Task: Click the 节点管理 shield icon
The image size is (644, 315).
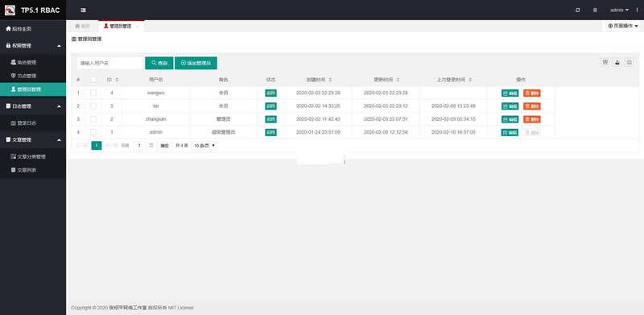Action: pyautogui.click(x=13, y=76)
